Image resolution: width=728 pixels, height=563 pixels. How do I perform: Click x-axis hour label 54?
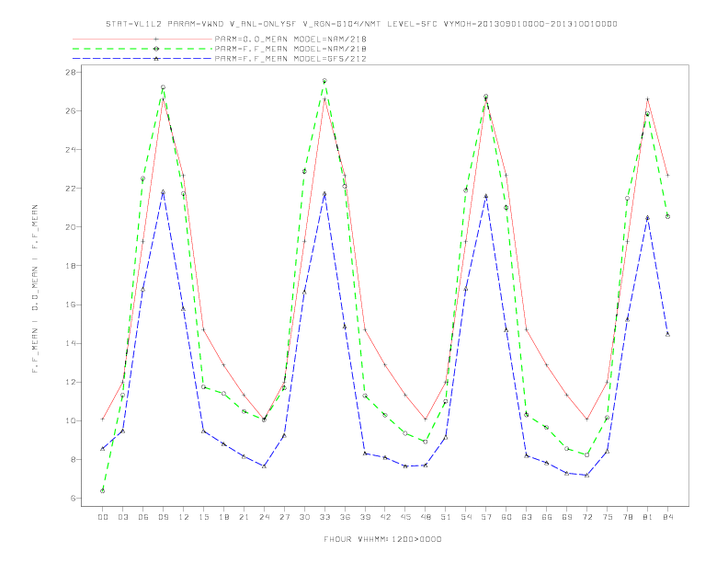[x=466, y=517]
